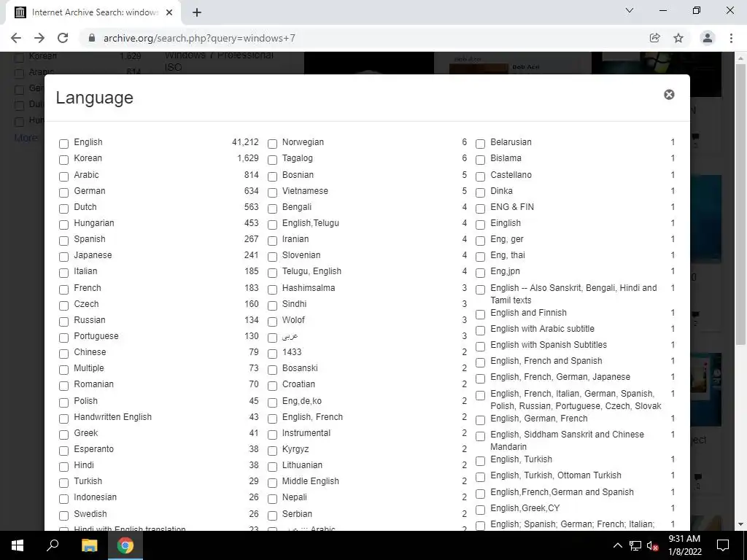Open File Explorer from the taskbar
Screen dimensions: 747x560
point(89,545)
